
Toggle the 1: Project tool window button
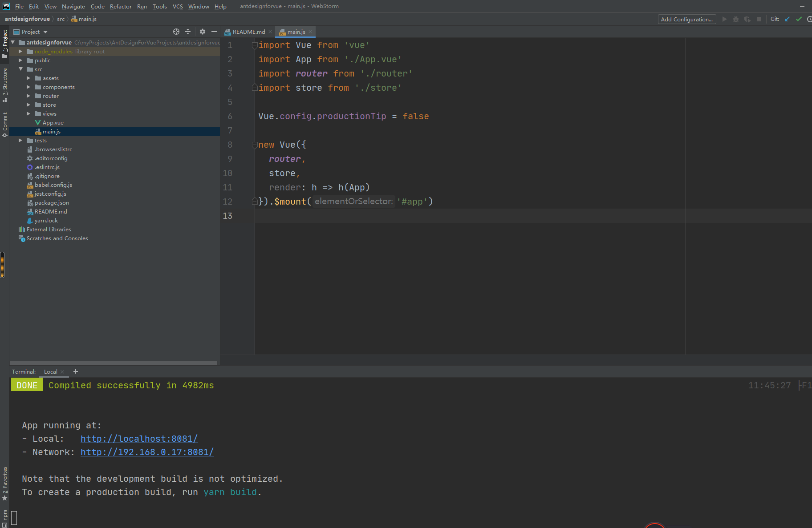tap(5, 44)
